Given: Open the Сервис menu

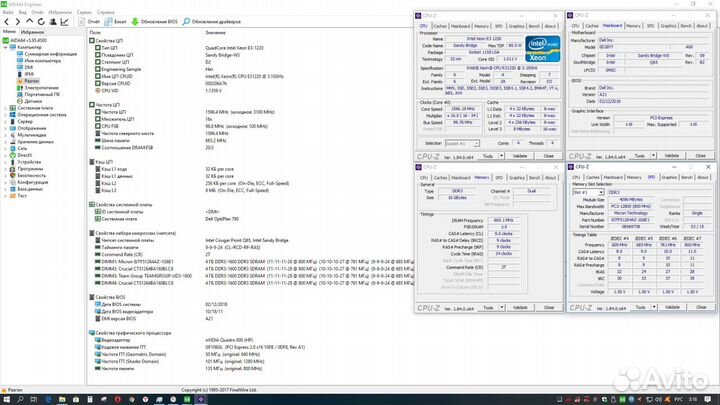Looking at the screenshot, I should (84, 12).
